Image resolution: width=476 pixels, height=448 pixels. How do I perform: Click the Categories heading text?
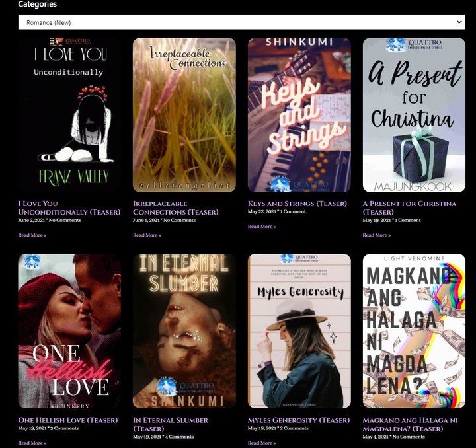tap(37, 4)
